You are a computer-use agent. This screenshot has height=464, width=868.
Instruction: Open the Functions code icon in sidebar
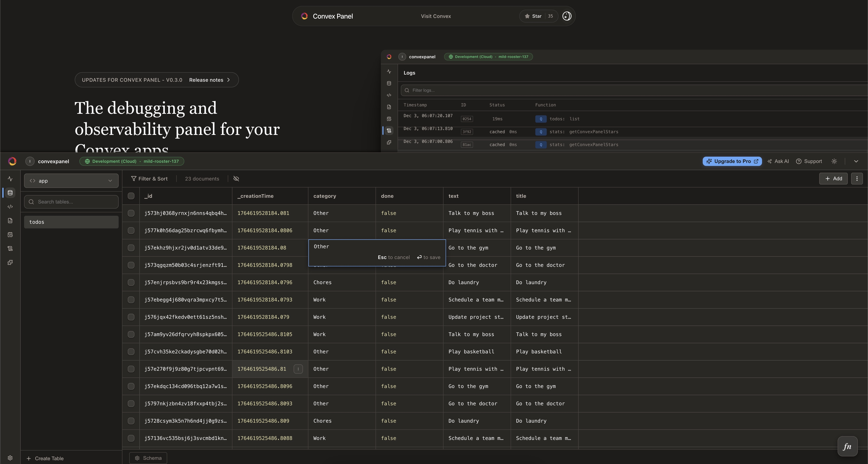coord(10,206)
